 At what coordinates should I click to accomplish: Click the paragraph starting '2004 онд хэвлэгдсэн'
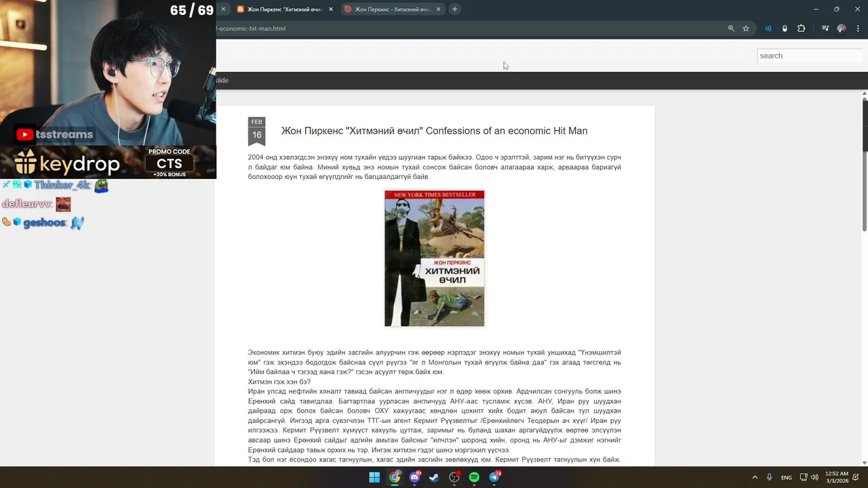(434, 167)
